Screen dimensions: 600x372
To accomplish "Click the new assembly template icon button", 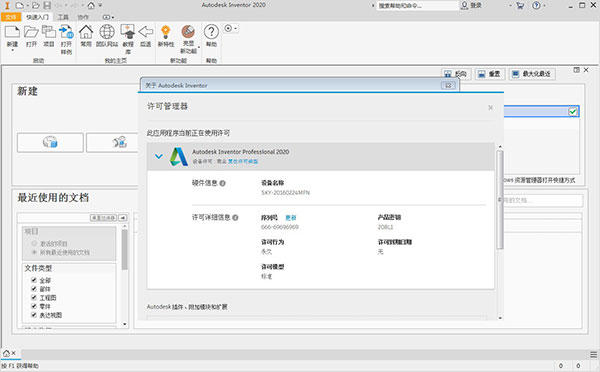I will click(50, 142).
